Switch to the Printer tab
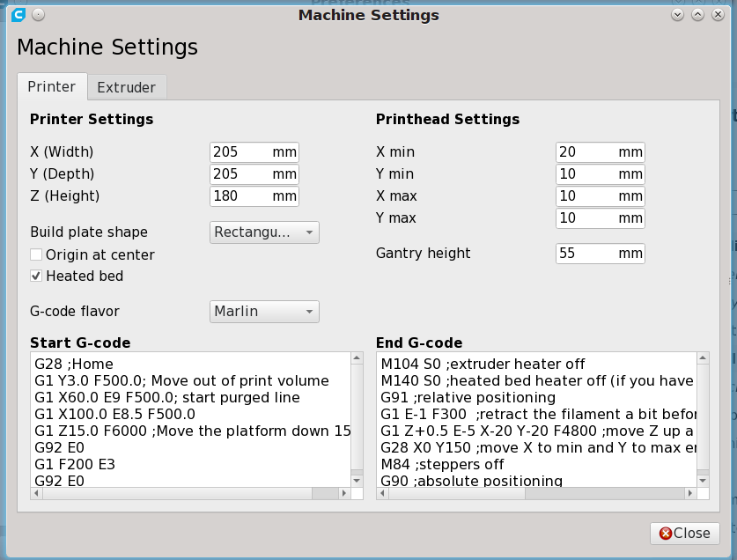 (x=52, y=86)
